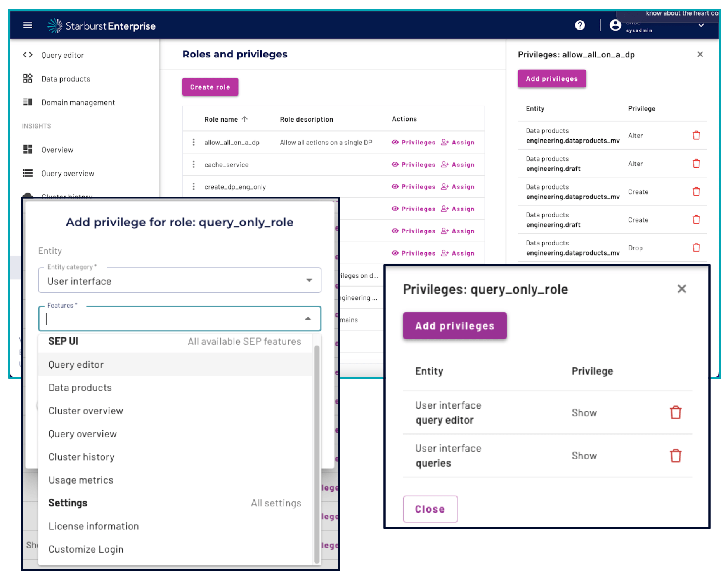Open Domain management in the sidebar

(78, 103)
